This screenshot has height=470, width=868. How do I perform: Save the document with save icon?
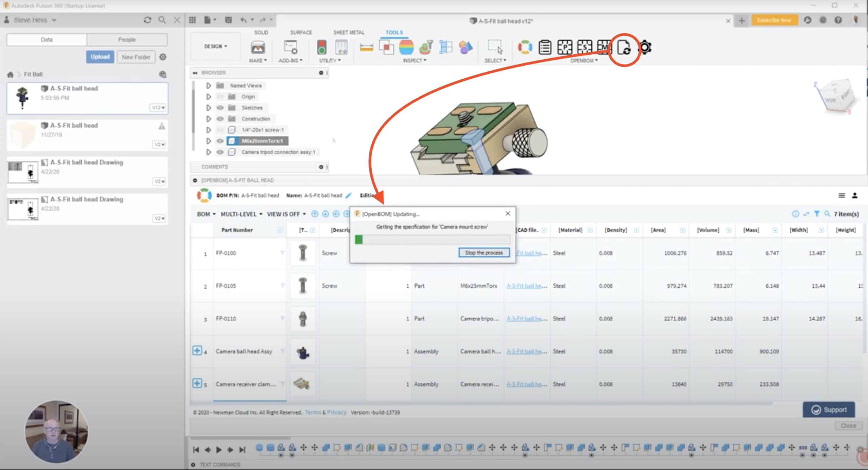[x=228, y=20]
